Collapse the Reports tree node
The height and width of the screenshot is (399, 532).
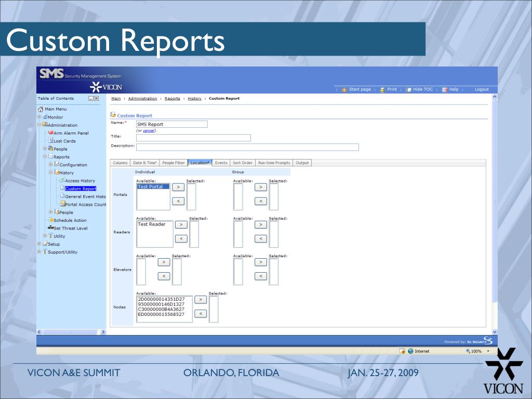(45, 156)
